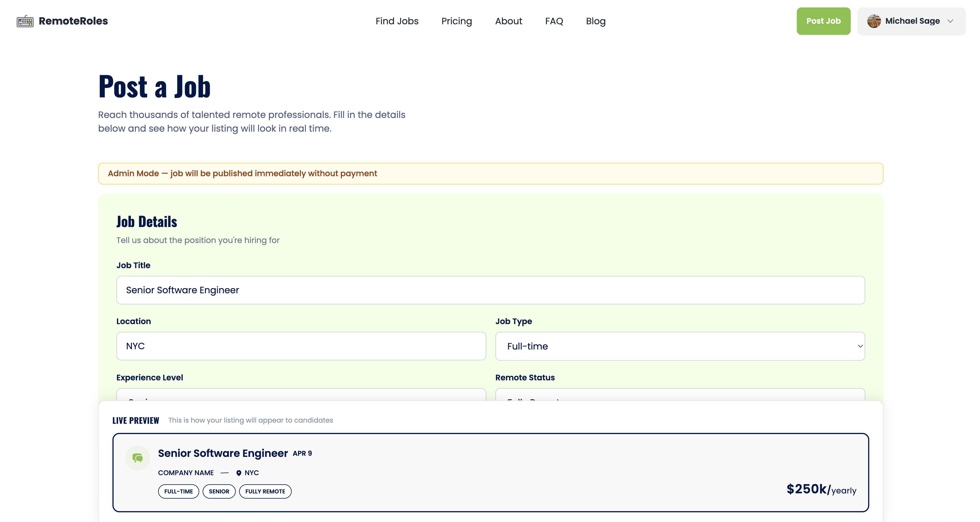Click the FULL-TIME tag in preview
The height and width of the screenshot is (522, 980).
[178, 491]
